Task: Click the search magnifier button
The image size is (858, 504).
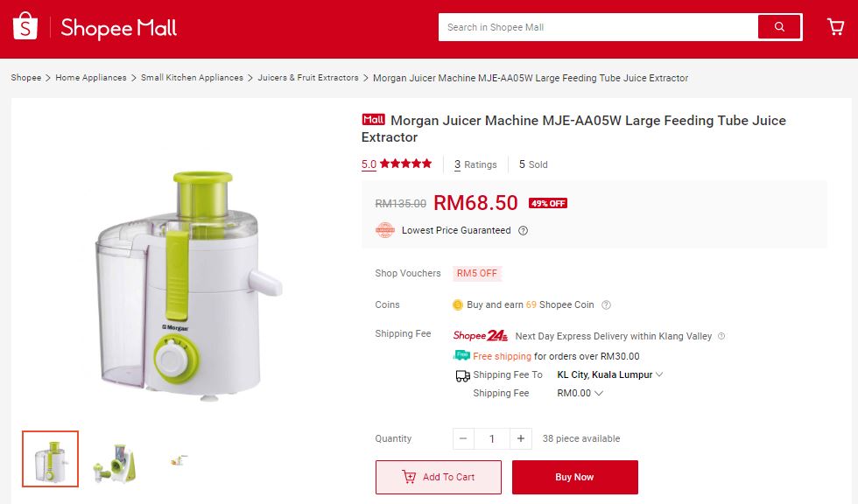Action: (x=779, y=27)
